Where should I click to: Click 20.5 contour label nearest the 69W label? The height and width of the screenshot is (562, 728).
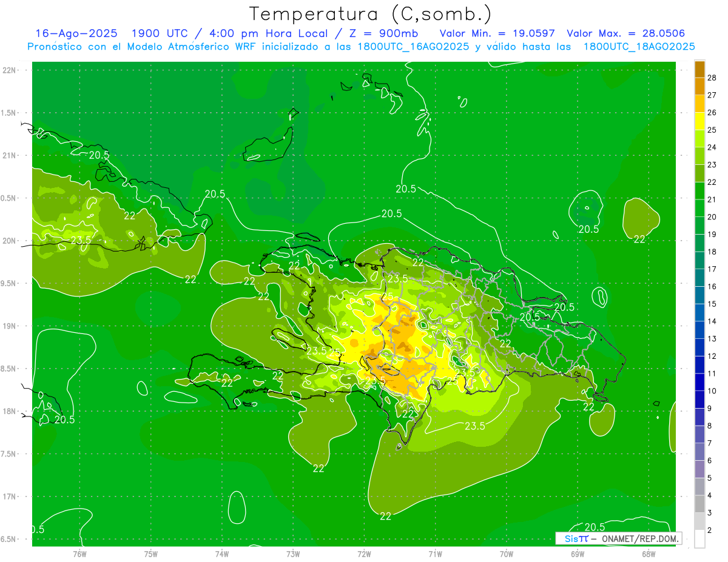(x=595, y=527)
